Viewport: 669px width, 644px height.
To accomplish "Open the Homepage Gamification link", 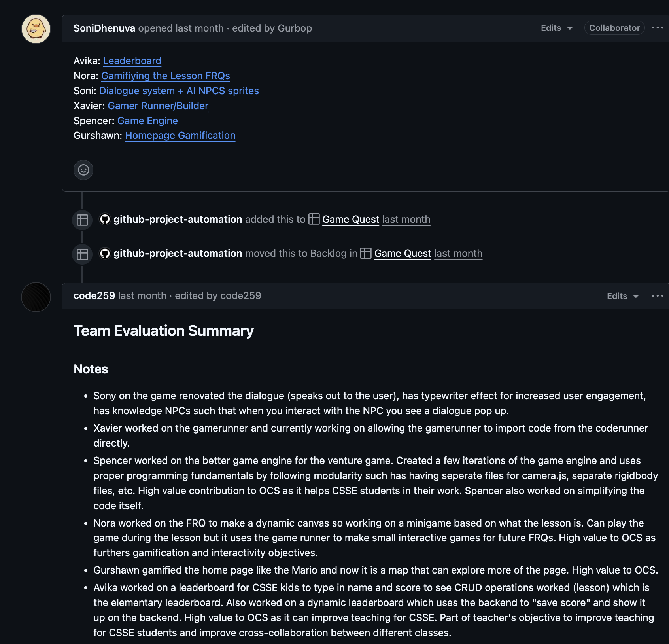I will point(180,135).
